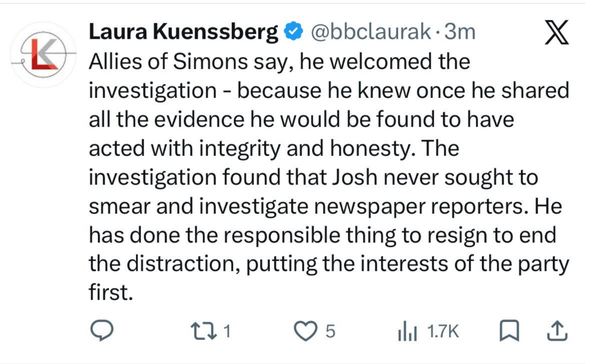The height and width of the screenshot is (364, 610).
Task: Open the view analytics bar chart icon
Action: pyautogui.click(x=408, y=332)
